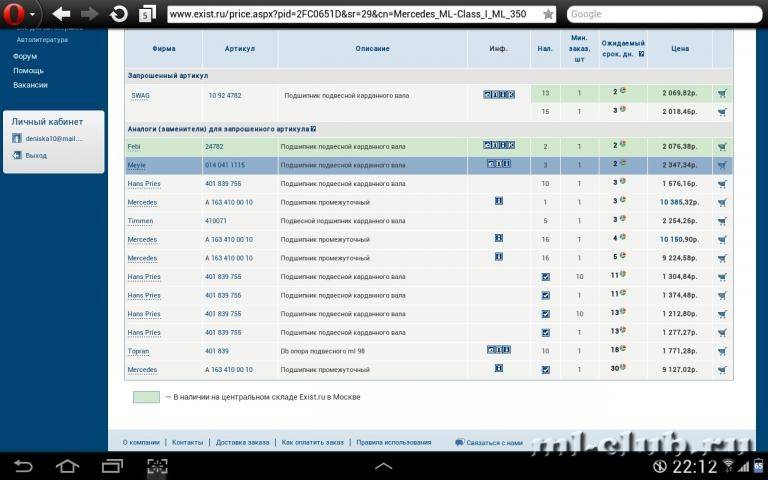This screenshot has height=480, width=768.
Task: Open info icon for Mercedes 10 385,32р. row
Action: [x=499, y=201]
